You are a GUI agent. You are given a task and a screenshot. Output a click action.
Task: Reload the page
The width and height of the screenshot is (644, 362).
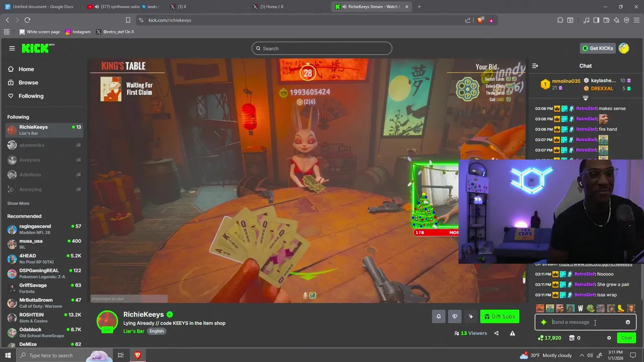click(x=27, y=20)
